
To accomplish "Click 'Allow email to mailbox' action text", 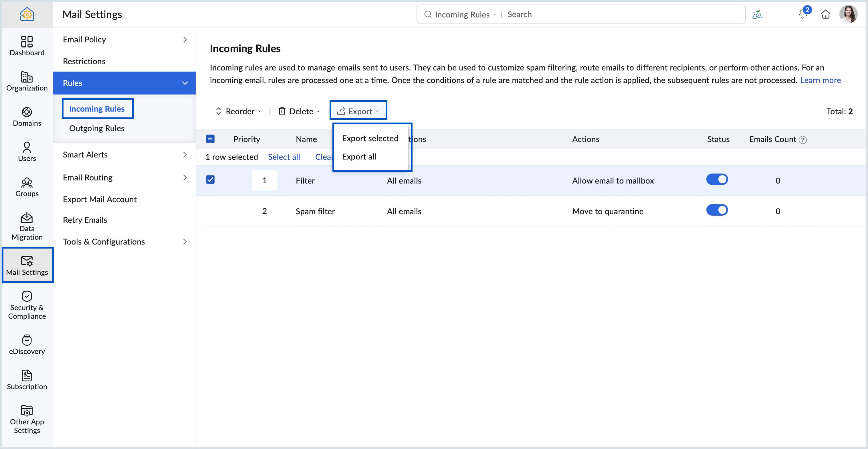I will pos(613,180).
